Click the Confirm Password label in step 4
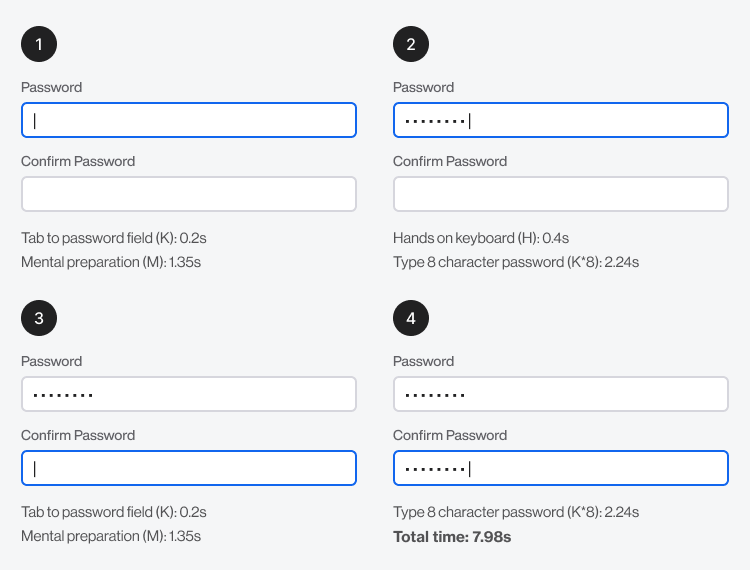The height and width of the screenshot is (570, 750). tap(449, 435)
